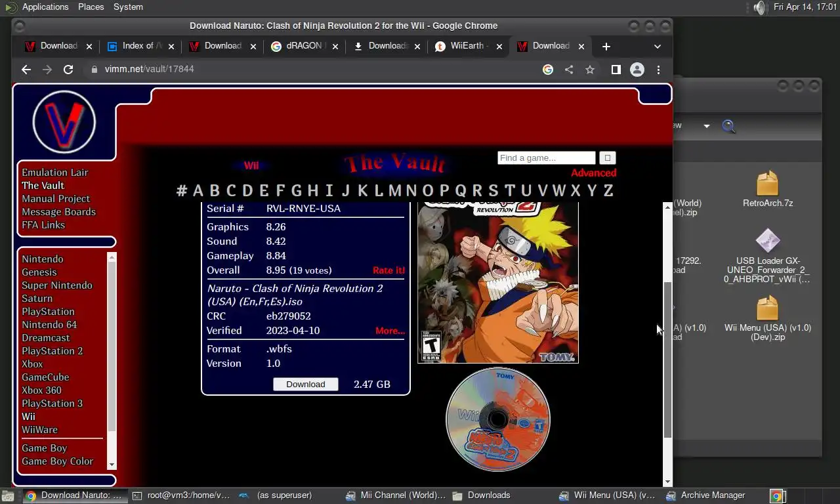Bookmark this page with the star icon
This screenshot has height=504, width=840.
click(590, 69)
